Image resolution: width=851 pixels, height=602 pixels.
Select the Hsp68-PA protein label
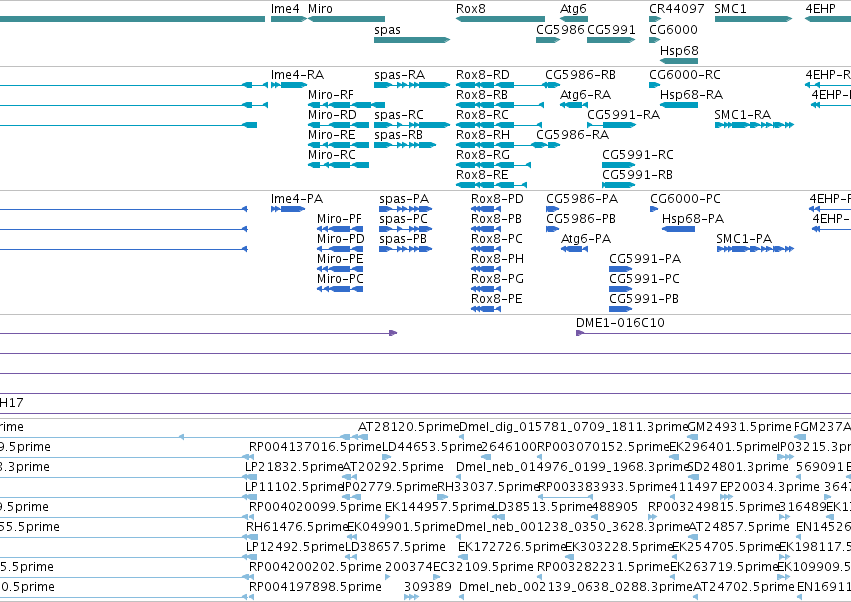[693, 219]
